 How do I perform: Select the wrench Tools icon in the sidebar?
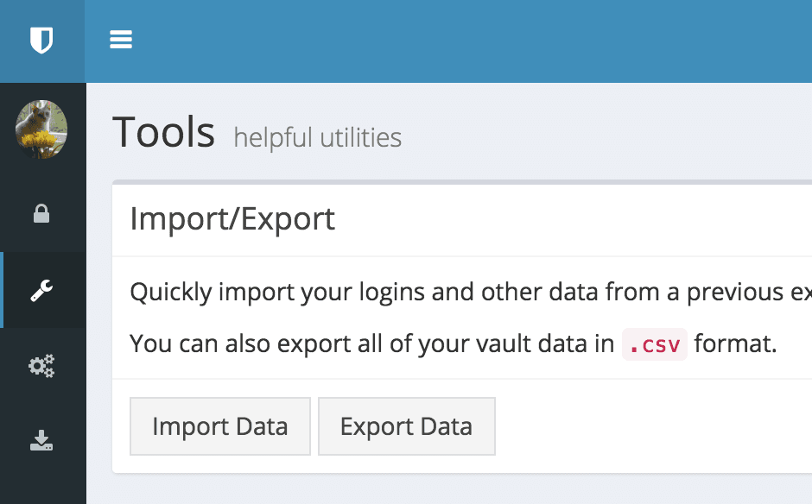41,291
